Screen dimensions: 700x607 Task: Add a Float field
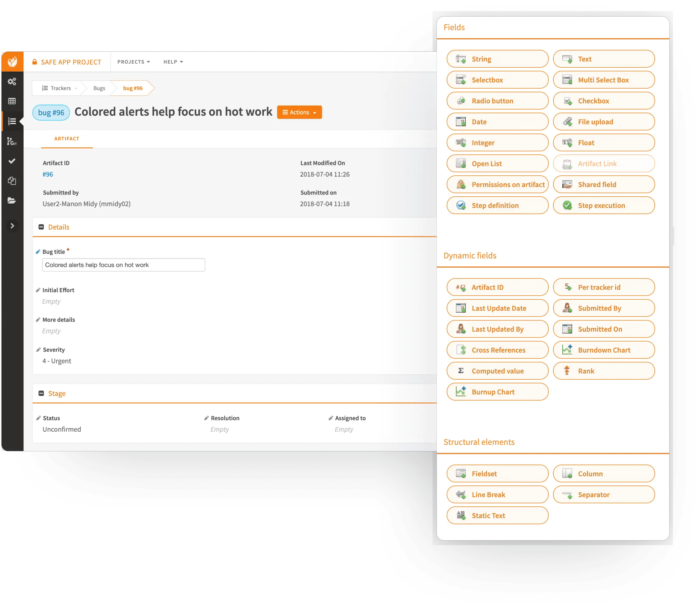[604, 143]
